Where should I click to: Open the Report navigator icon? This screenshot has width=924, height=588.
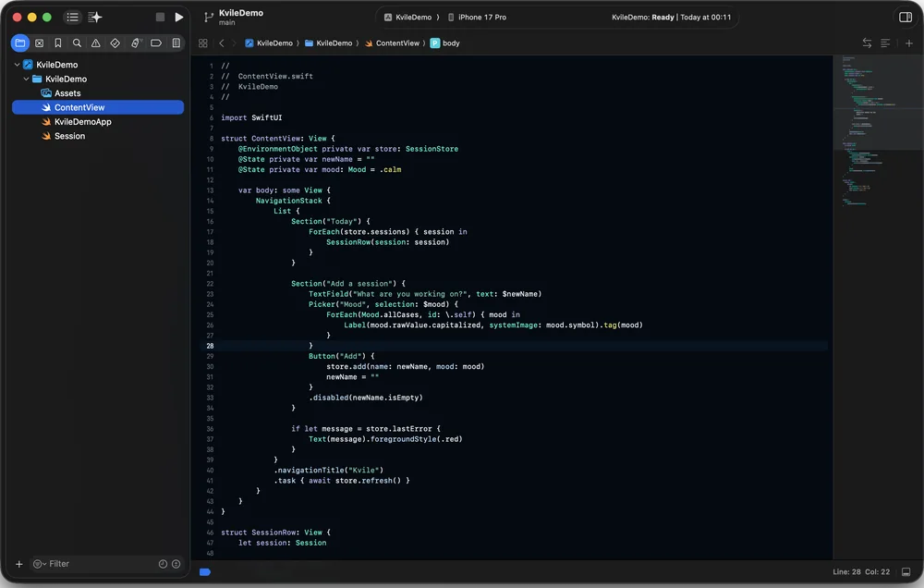[176, 43]
